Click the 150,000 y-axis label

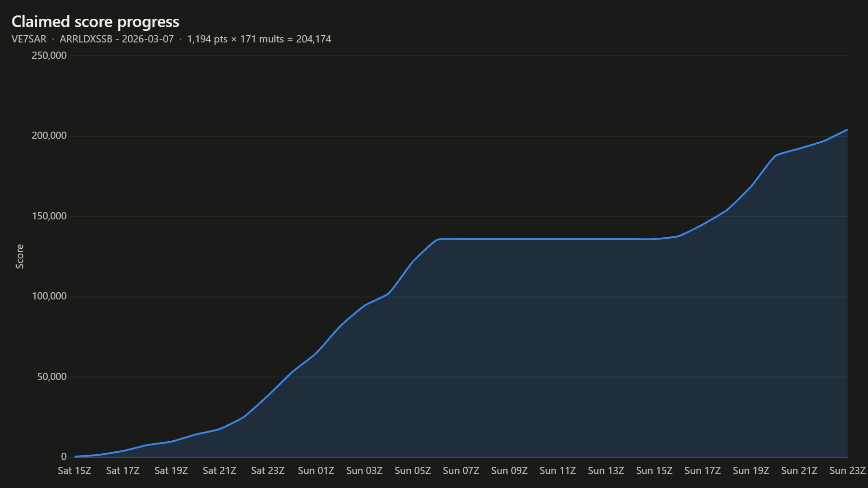pos(49,216)
